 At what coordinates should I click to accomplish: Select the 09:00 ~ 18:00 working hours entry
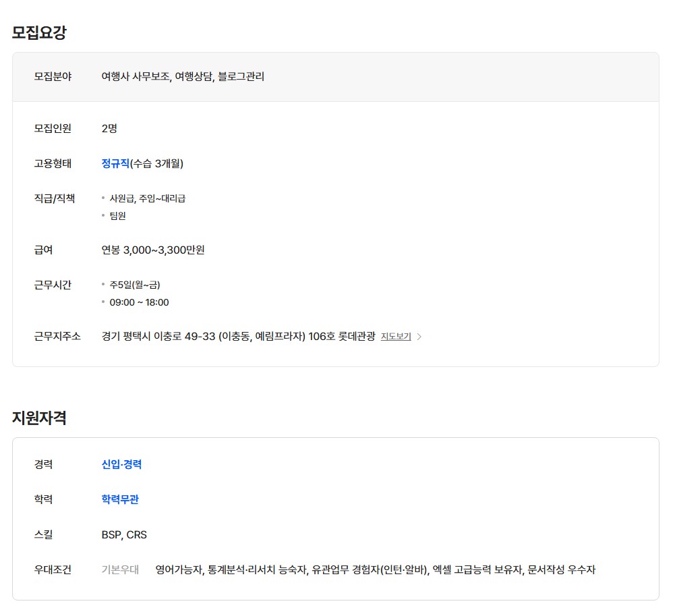(139, 302)
